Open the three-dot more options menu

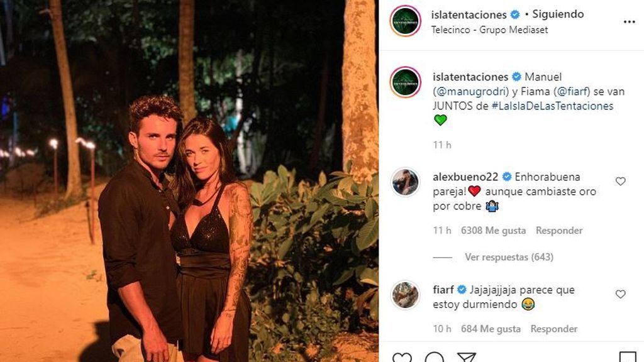tap(629, 21)
